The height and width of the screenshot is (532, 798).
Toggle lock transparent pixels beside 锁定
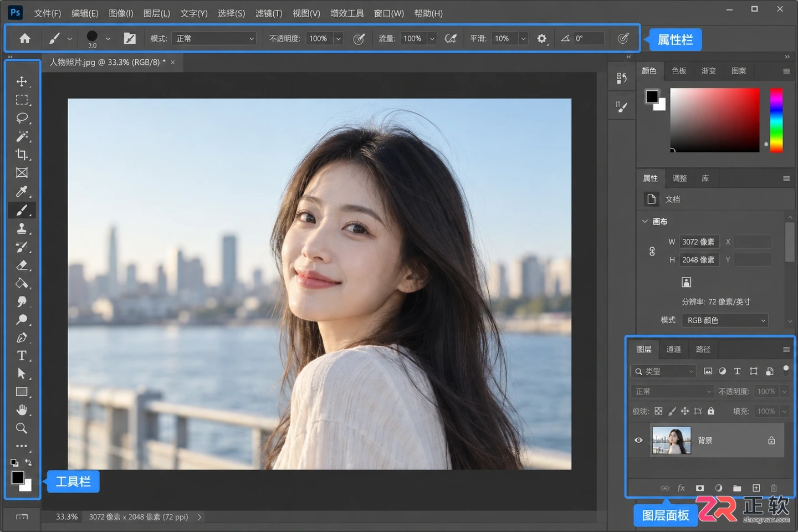coord(658,411)
